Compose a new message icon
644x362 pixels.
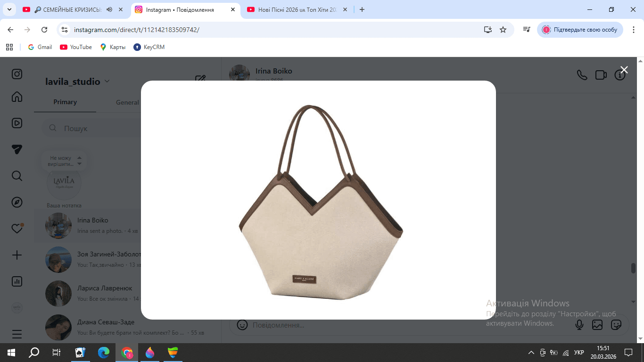(x=200, y=79)
